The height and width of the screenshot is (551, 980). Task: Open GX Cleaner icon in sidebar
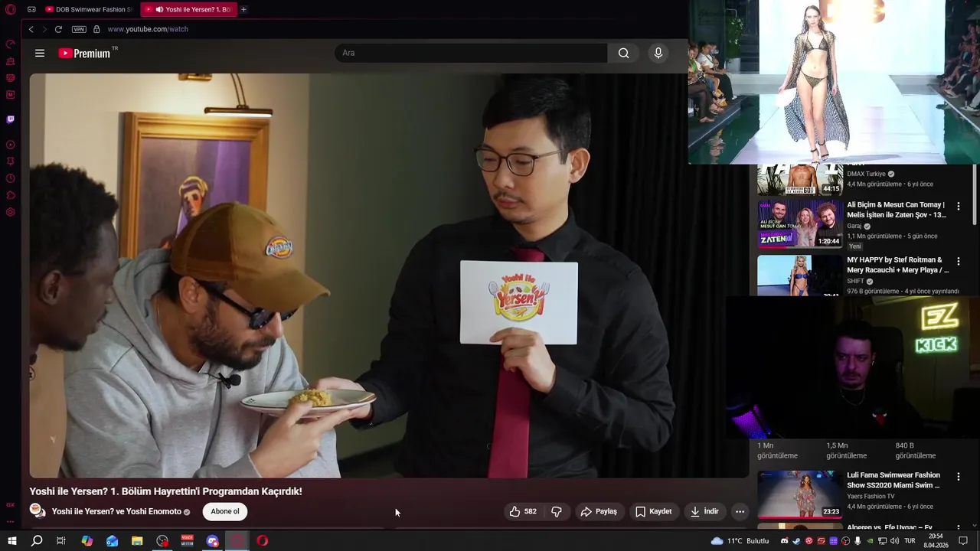11,60
